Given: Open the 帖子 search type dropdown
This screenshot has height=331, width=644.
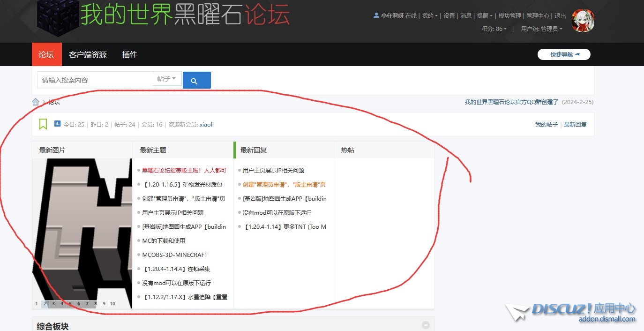Looking at the screenshot, I should tap(166, 79).
